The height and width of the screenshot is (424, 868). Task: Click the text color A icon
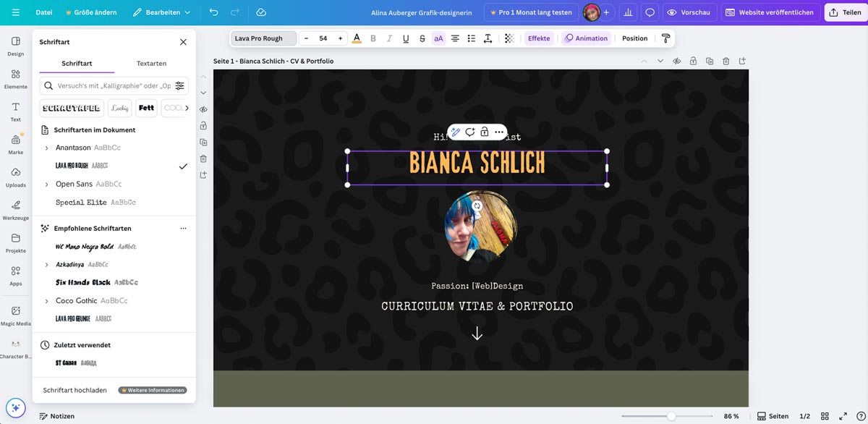tap(357, 38)
